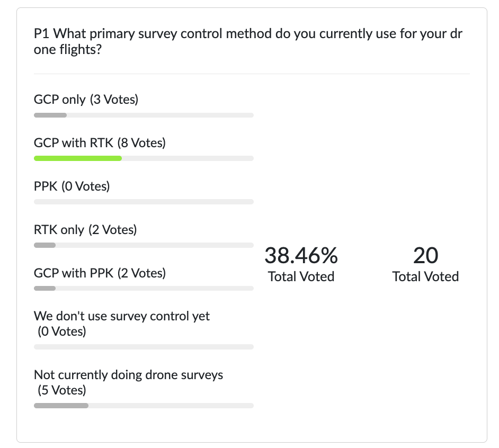
Task: Select the "PPK (0 Votes)" option label
Action: click(x=72, y=186)
